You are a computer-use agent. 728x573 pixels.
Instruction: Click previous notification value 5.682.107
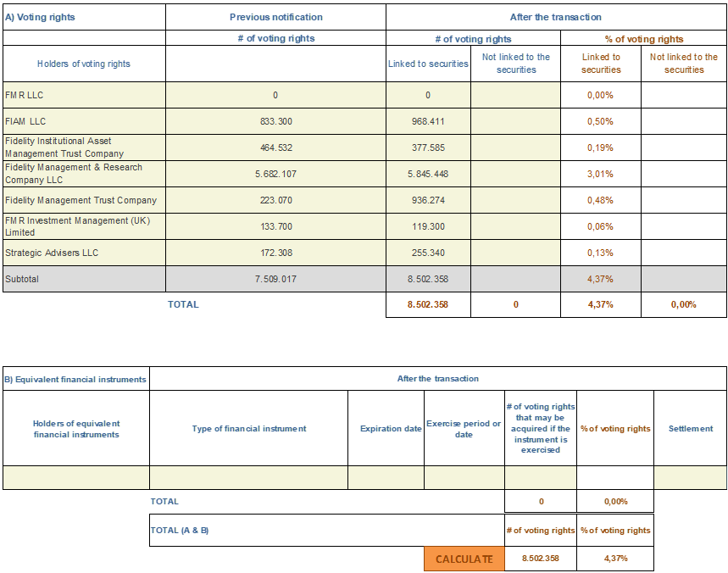275,174
